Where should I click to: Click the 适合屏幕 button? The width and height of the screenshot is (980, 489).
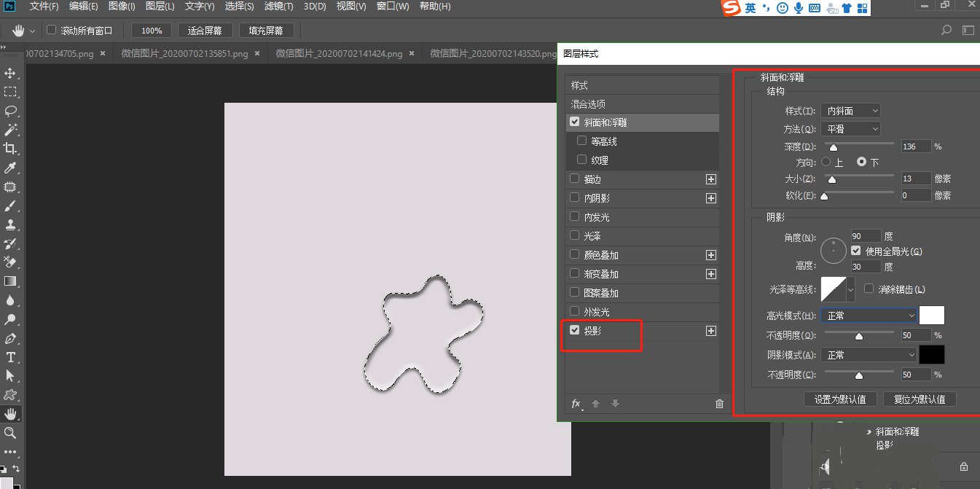pos(205,31)
